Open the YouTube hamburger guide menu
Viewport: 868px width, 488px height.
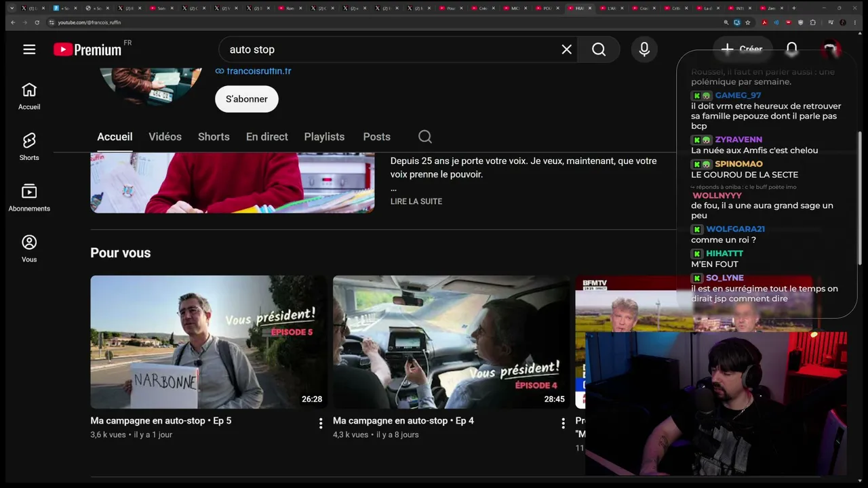[x=29, y=49]
